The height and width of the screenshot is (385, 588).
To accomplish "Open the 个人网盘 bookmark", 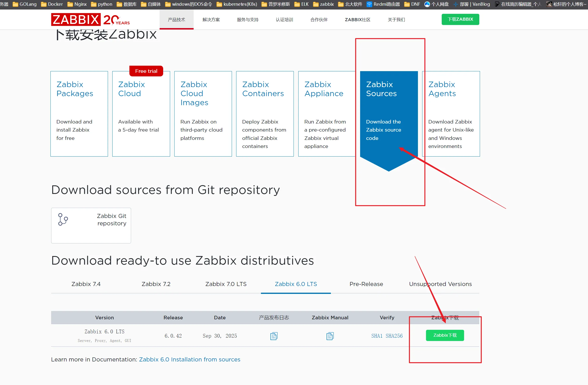I will coord(436,4).
